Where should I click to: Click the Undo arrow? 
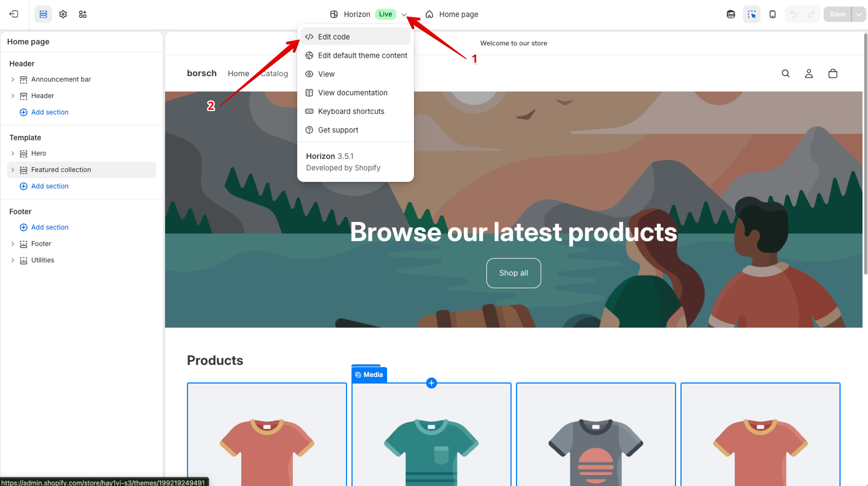(793, 14)
